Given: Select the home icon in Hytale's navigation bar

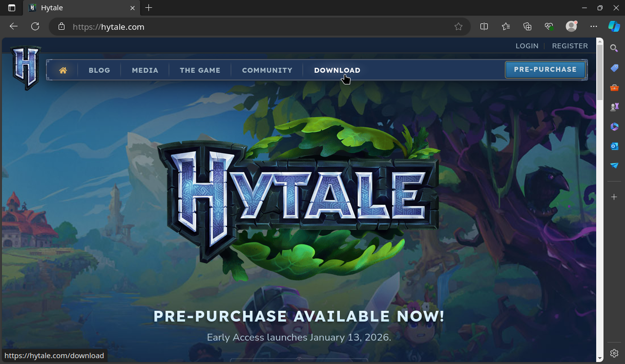Looking at the screenshot, I should (62, 70).
